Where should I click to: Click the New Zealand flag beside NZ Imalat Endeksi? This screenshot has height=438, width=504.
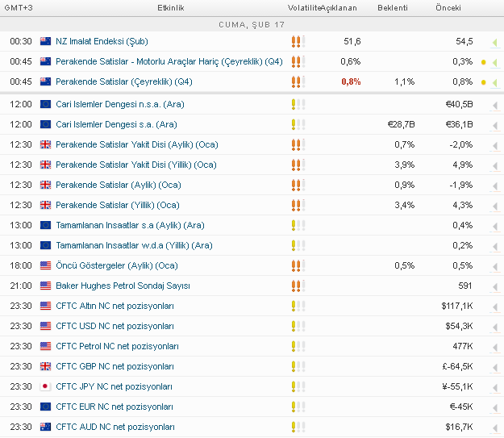coord(46,41)
